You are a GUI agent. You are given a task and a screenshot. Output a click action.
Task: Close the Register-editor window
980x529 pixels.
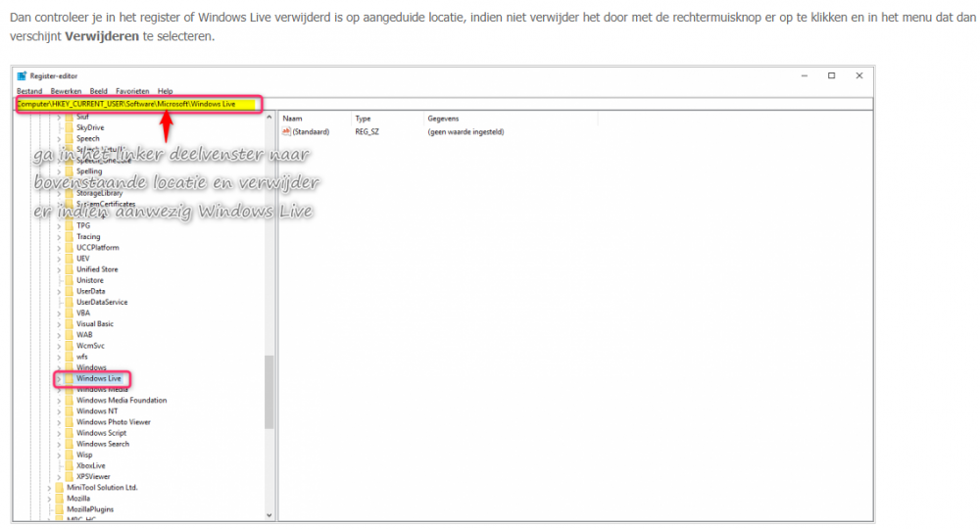[859, 75]
